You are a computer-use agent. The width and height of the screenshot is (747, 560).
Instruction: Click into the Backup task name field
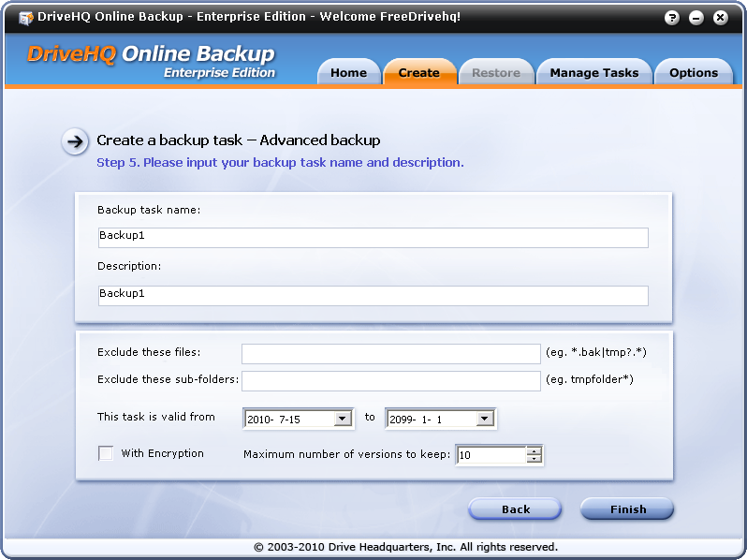pyautogui.click(x=373, y=238)
